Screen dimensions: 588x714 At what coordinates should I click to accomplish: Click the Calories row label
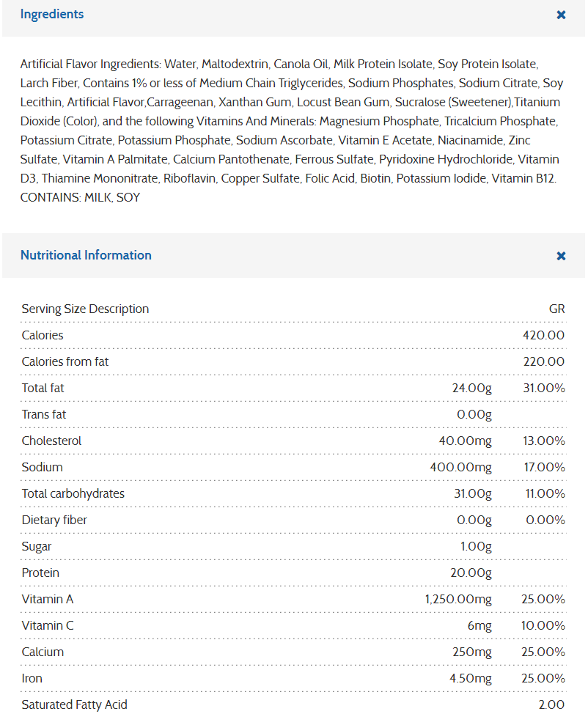(43, 335)
